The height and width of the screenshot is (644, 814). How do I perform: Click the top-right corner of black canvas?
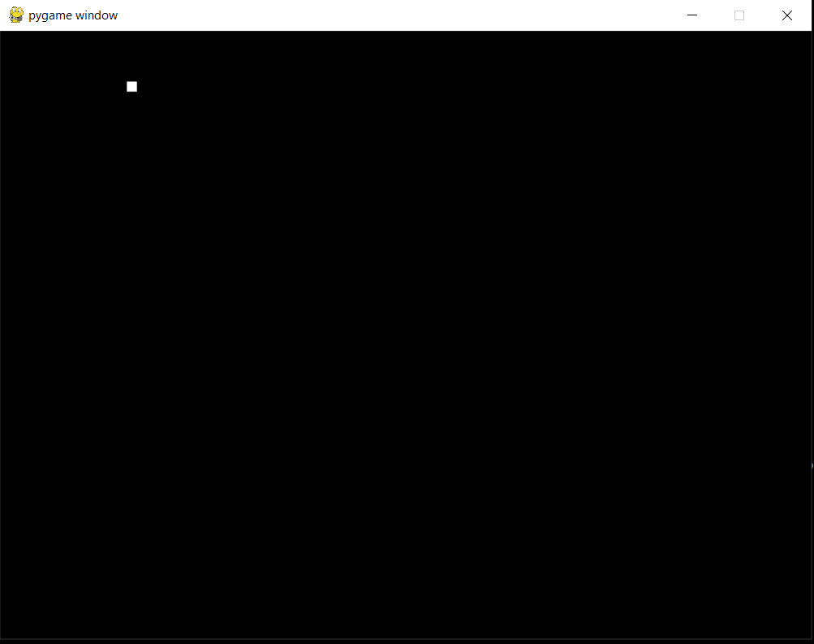(808, 35)
